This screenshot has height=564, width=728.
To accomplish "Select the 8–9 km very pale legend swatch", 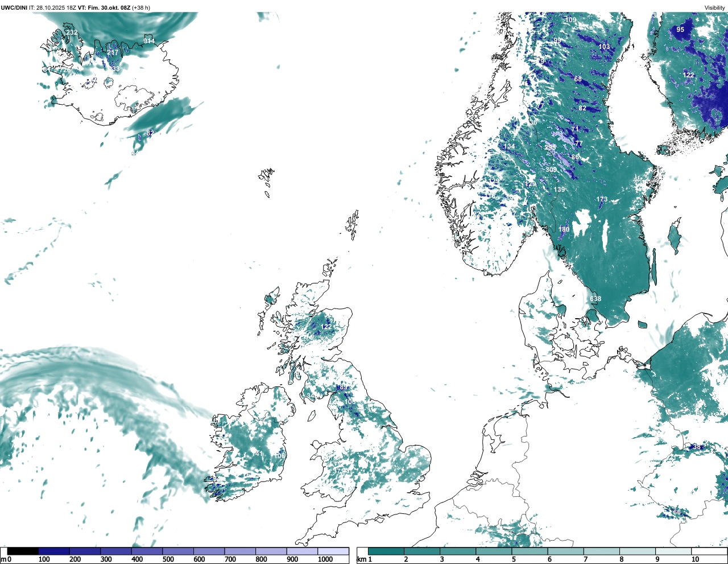I will coord(637,551).
